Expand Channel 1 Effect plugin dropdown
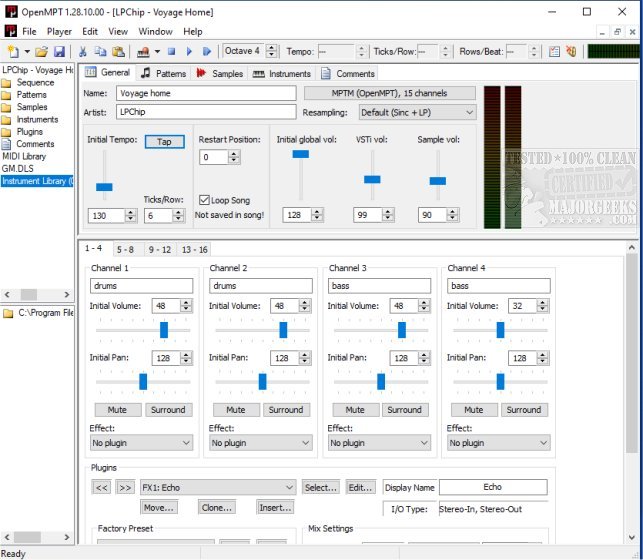 [141, 442]
